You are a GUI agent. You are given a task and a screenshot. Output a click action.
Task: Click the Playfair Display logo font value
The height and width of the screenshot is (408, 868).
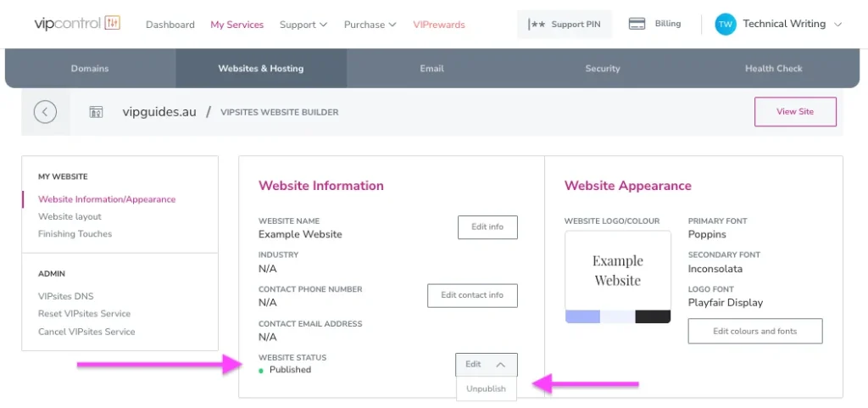pos(726,303)
